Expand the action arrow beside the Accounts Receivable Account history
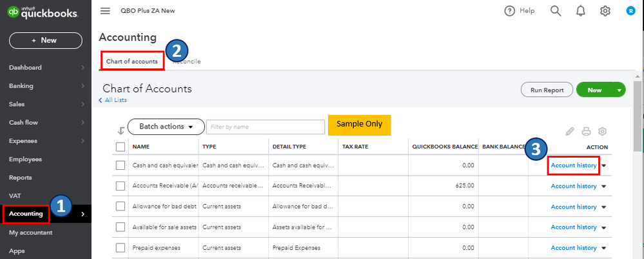The width and height of the screenshot is (644, 259). 604,187
